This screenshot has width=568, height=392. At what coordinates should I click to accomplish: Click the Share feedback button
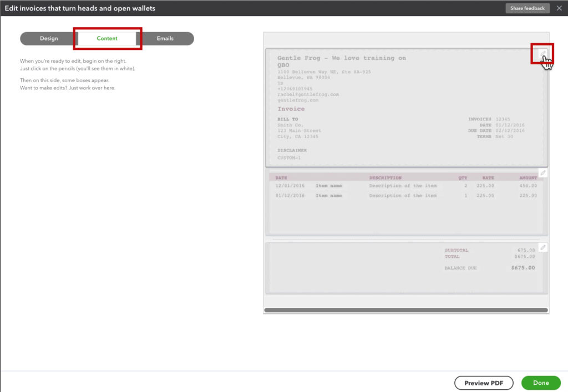(x=526, y=8)
